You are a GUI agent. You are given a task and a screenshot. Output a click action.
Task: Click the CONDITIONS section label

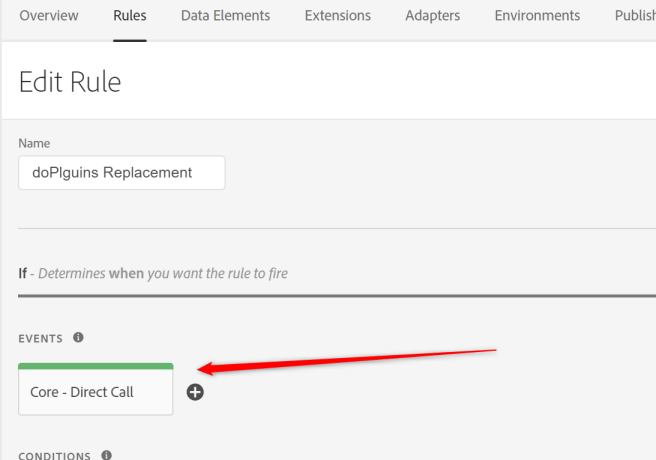[55, 455]
